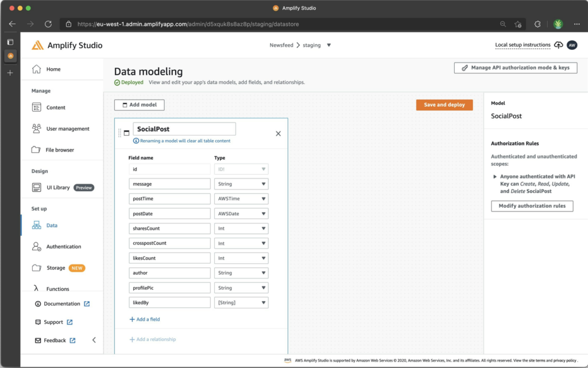The height and width of the screenshot is (368, 588).
Task: Open Local setup instructions link
Action: click(x=523, y=45)
